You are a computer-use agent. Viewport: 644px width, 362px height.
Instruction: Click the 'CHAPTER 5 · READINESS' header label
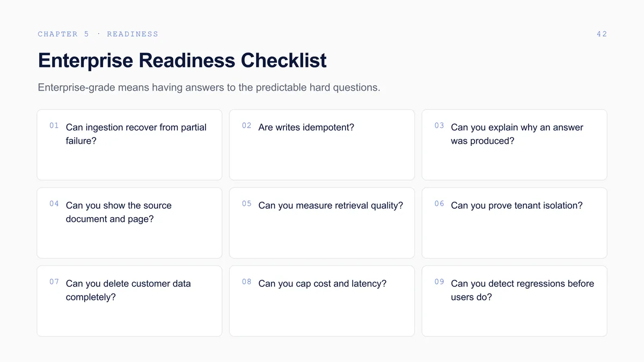click(98, 34)
